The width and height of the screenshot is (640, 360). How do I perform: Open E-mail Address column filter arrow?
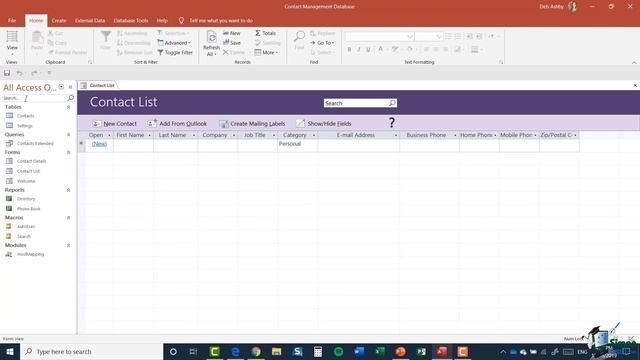pyautogui.click(x=396, y=135)
